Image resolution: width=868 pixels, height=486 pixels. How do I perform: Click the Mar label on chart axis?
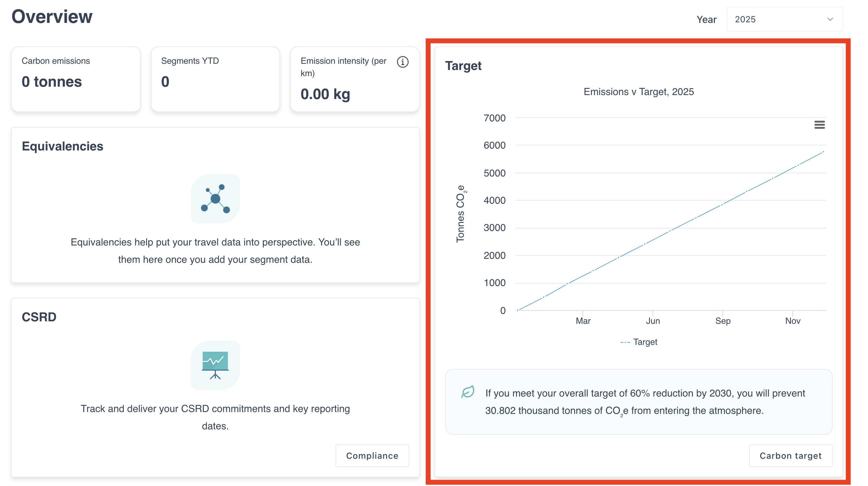tap(583, 320)
